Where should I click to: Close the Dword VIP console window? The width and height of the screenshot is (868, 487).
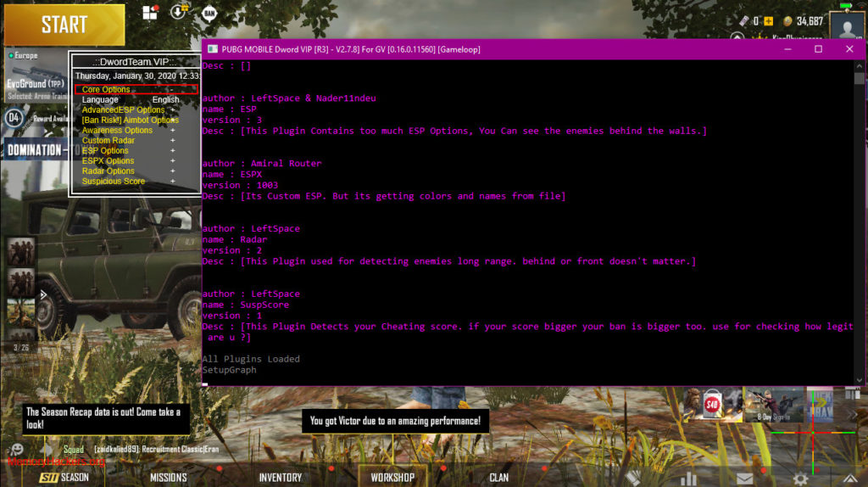(x=849, y=48)
